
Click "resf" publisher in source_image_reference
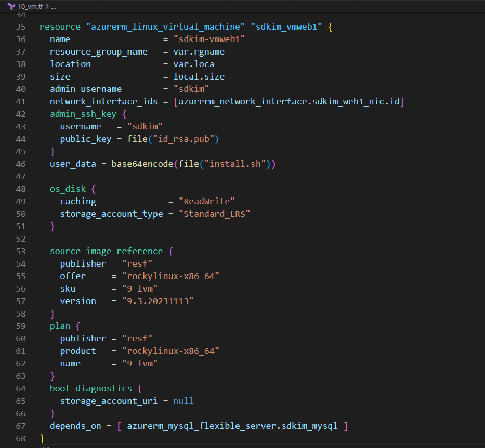137,263
